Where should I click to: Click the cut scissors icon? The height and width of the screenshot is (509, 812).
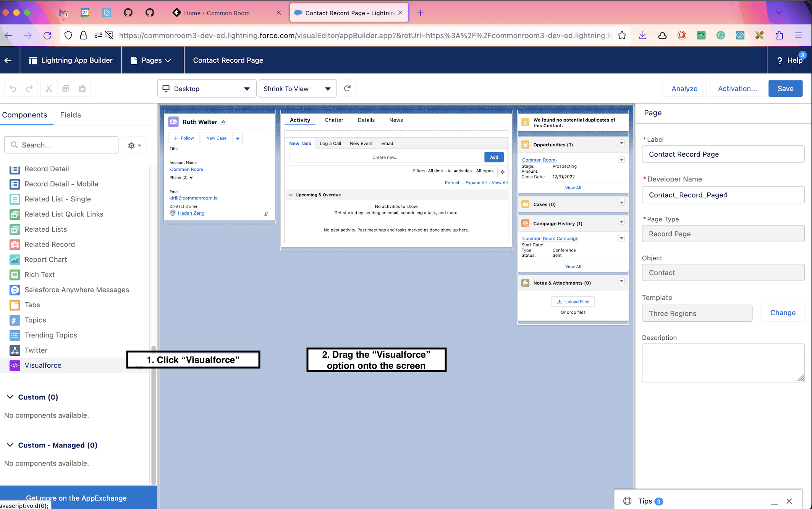point(49,89)
